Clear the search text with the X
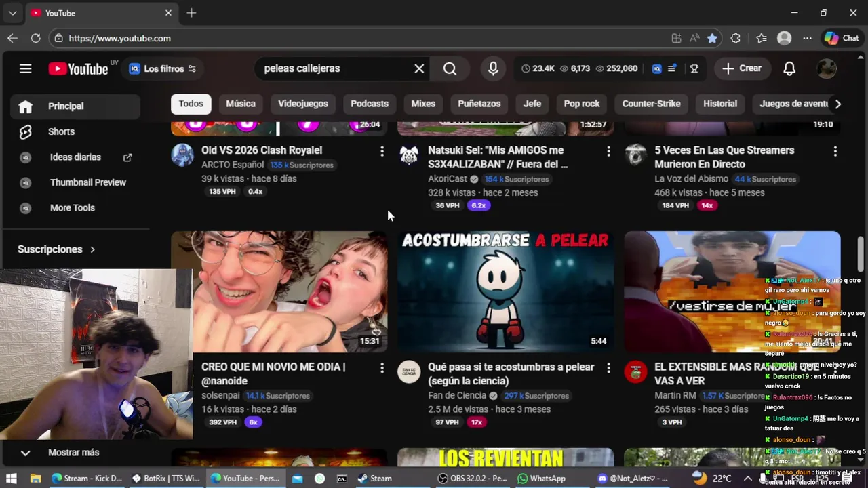This screenshot has width=868, height=488. 419,68
